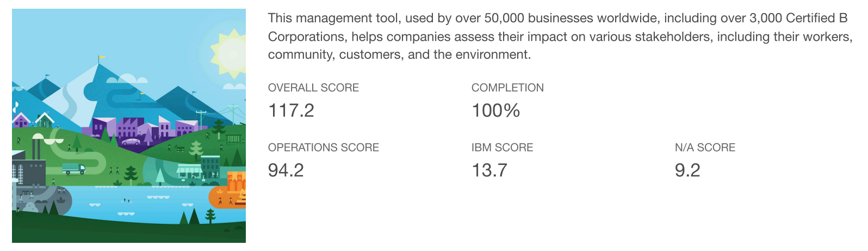
Task: Select the N/A SCORE label
Action: coord(705,148)
